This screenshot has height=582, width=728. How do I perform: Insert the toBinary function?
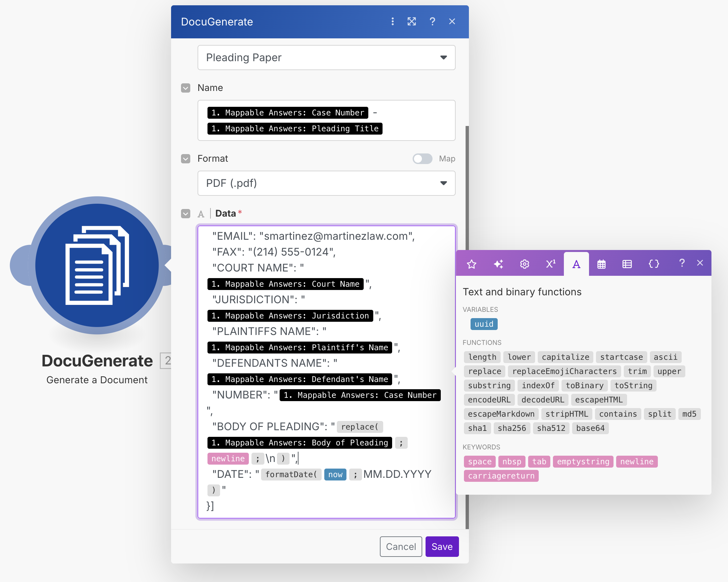[584, 385]
